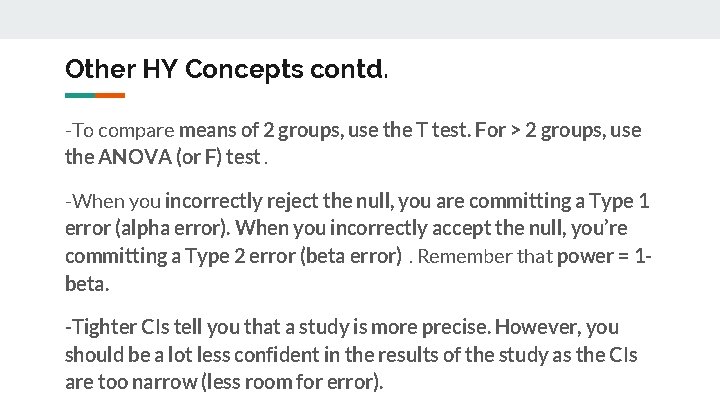This screenshot has width=720, height=405.
Task: Click the teal segment of the title underline
Action: pos(80,96)
